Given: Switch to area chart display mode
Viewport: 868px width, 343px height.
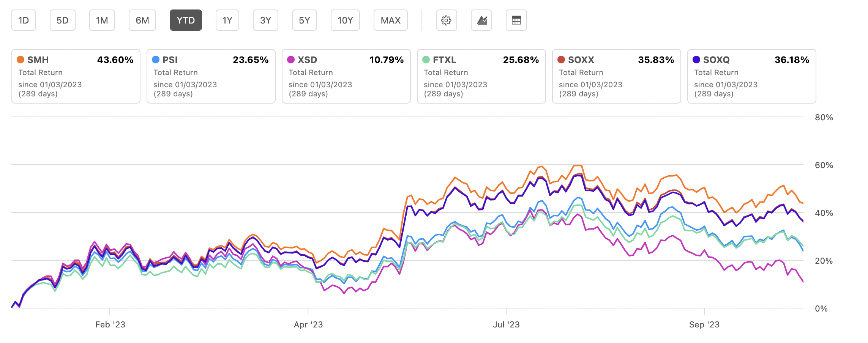Looking at the screenshot, I should (481, 20).
